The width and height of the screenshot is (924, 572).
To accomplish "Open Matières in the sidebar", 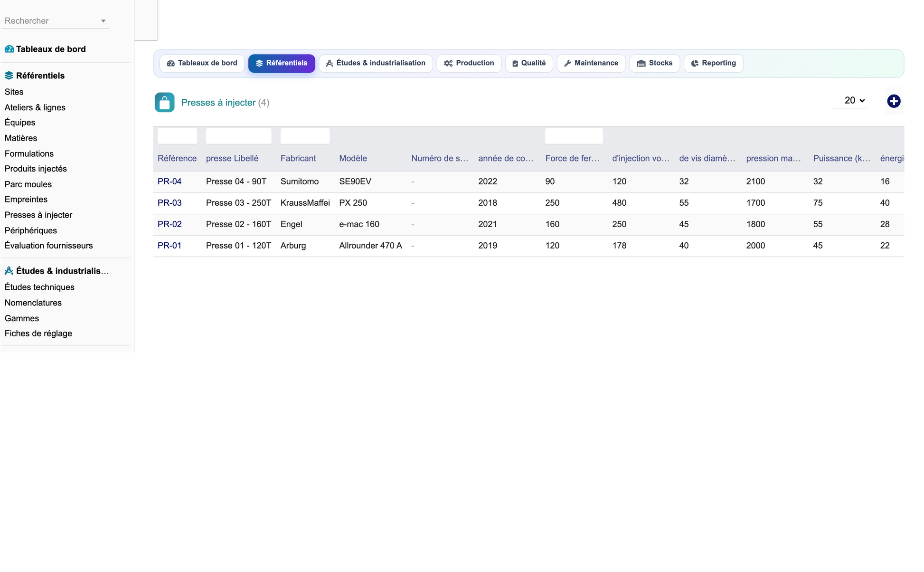I will (x=21, y=138).
